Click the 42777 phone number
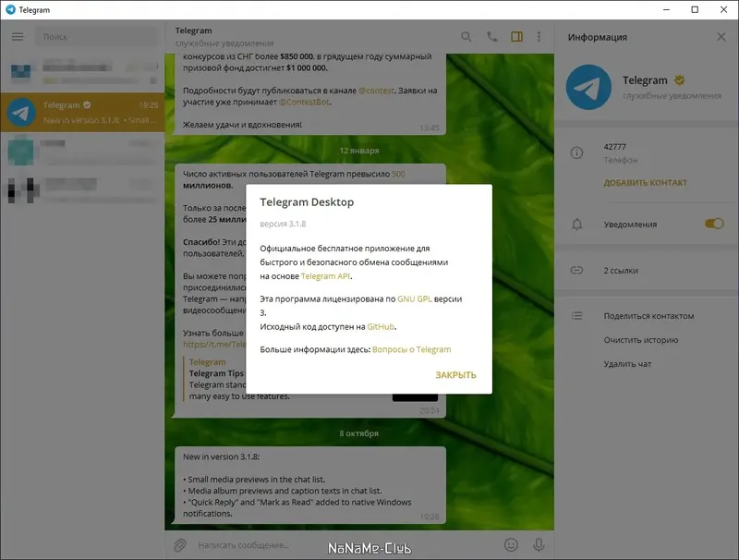This screenshot has width=739, height=560. [x=614, y=147]
